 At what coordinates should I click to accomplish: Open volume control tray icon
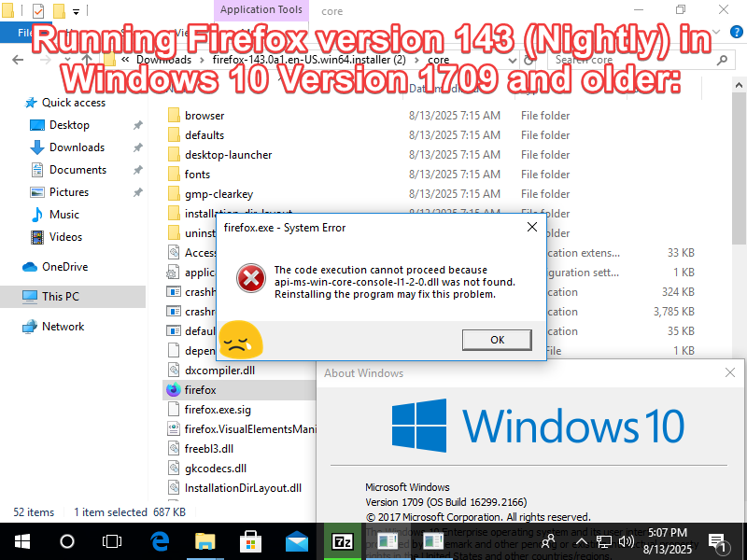pos(626,541)
